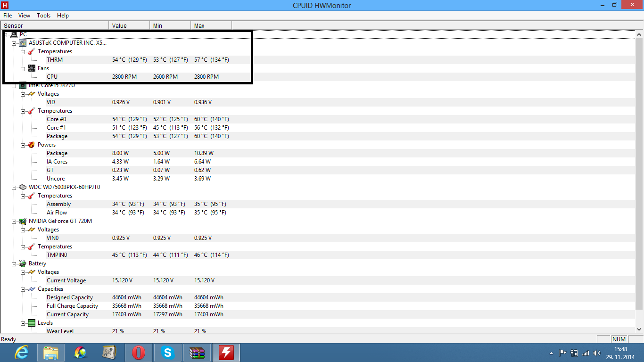The image size is (644, 362).
Task: Collapse the Powers section of the CPU
Action: (x=23, y=145)
